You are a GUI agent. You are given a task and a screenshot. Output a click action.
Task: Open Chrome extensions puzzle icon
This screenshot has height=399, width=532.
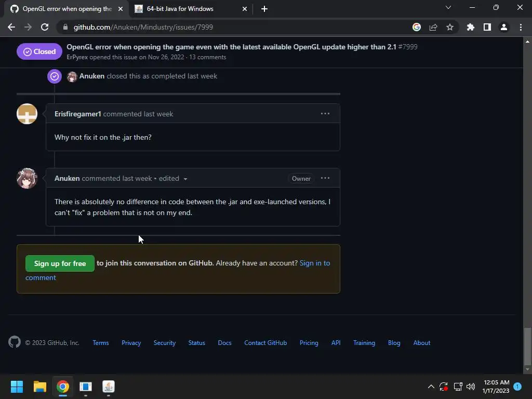coord(471,27)
